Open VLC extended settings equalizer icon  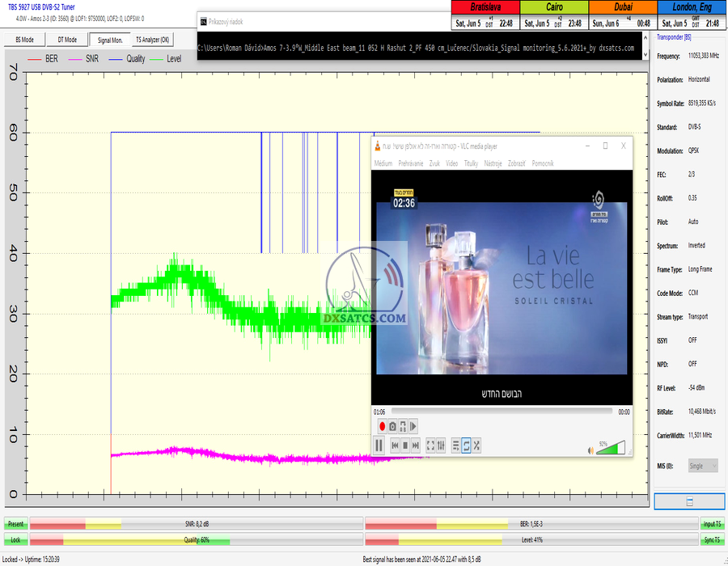click(441, 445)
